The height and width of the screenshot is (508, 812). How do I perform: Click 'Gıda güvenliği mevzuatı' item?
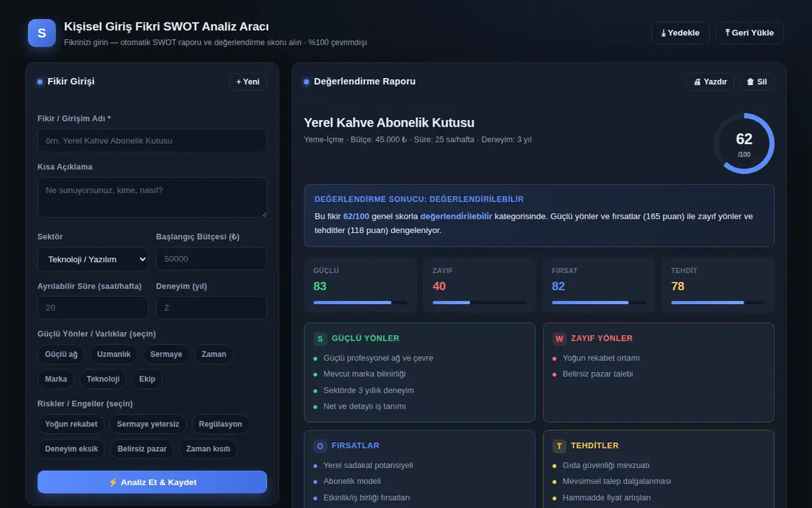tap(606, 465)
